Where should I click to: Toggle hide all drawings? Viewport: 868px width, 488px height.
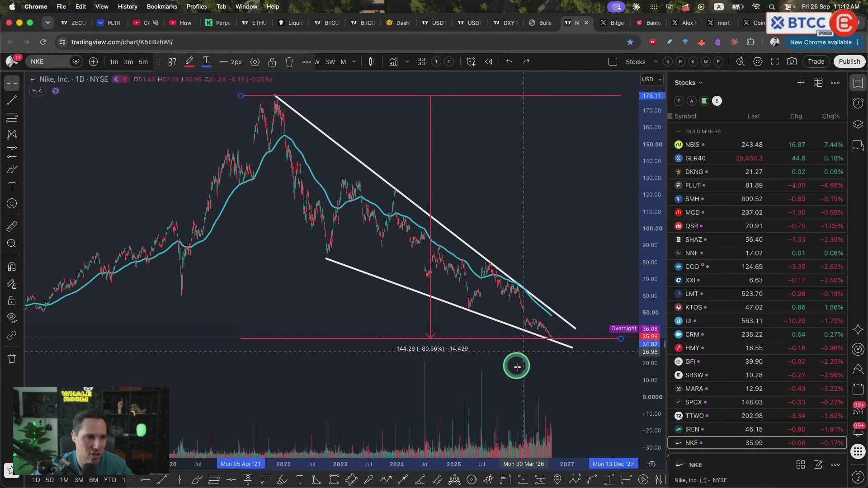12,318
